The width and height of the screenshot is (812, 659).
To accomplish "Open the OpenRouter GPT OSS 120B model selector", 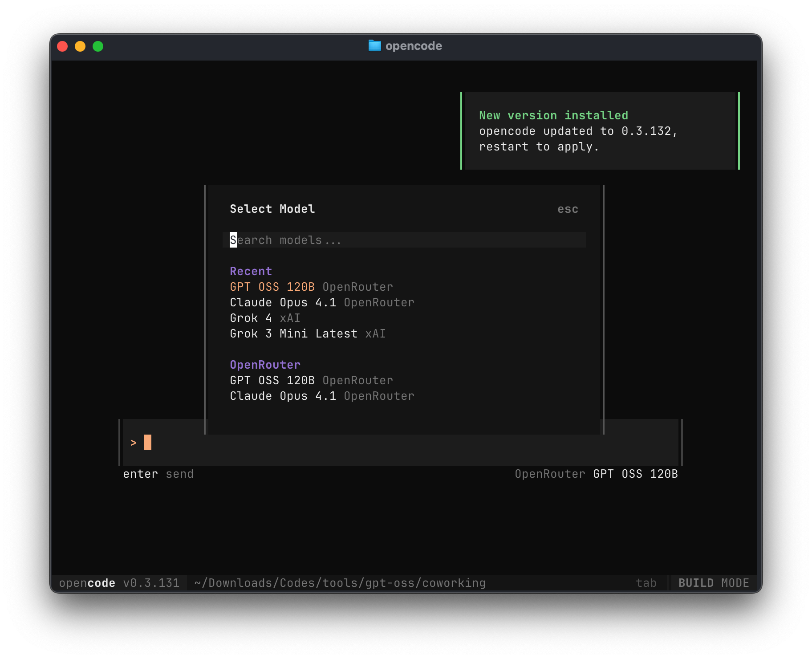I will click(x=596, y=474).
